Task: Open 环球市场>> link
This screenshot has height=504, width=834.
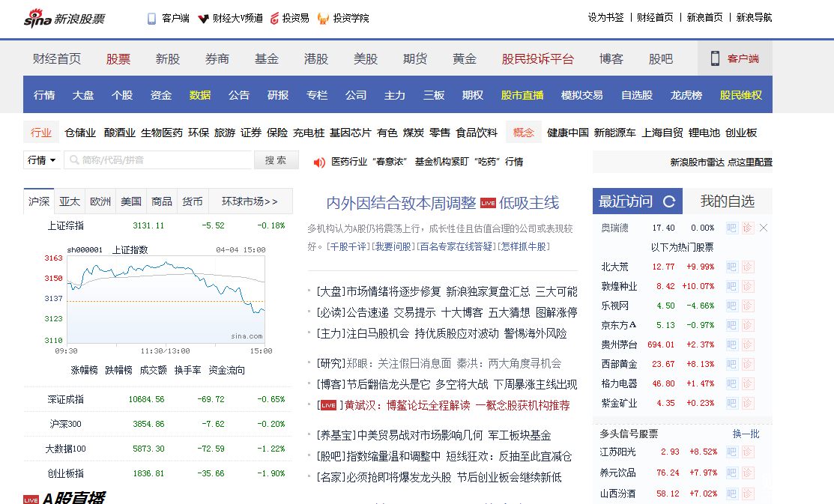Action: [x=250, y=201]
